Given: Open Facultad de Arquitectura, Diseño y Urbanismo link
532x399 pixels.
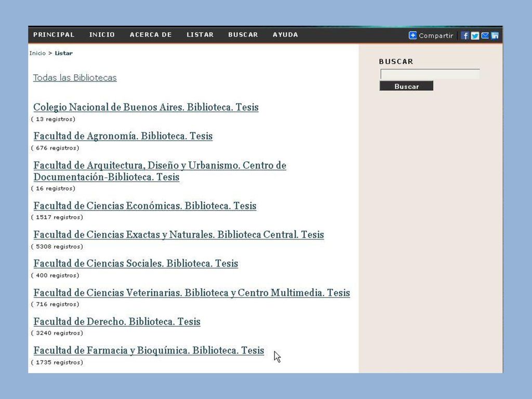Looking at the screenshot, I should 160,171.
